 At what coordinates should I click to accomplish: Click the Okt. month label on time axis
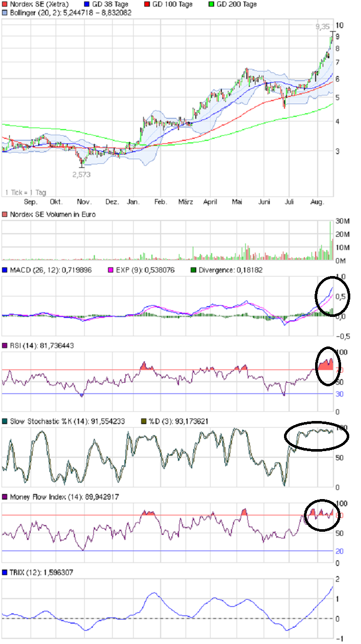click(x=56, y=202)
